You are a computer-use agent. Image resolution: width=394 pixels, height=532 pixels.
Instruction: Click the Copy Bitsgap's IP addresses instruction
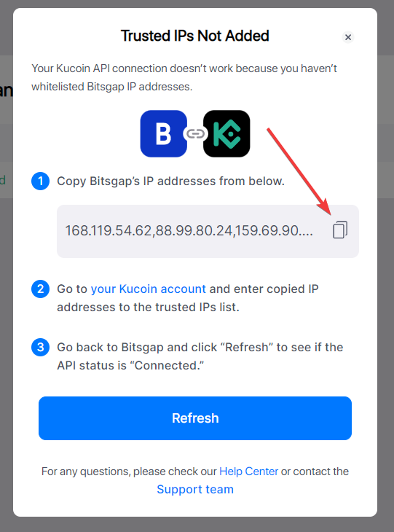[170, 181]
